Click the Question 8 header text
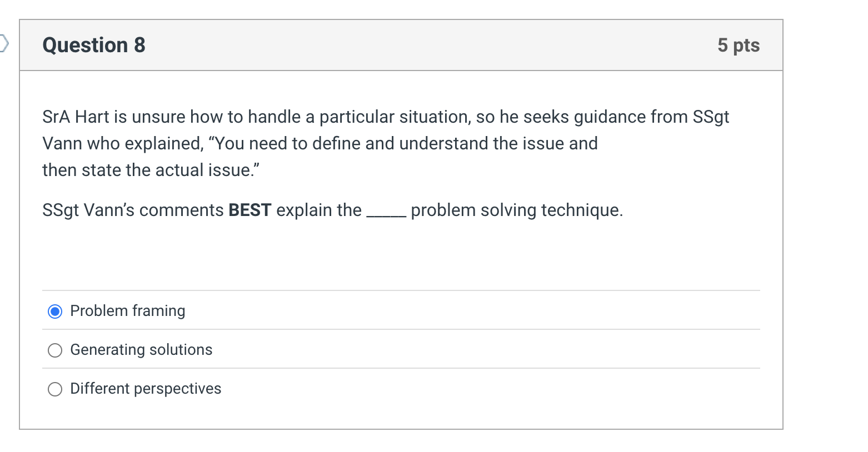868x452 pixels. pyautogui.click(x=93, y=46)
